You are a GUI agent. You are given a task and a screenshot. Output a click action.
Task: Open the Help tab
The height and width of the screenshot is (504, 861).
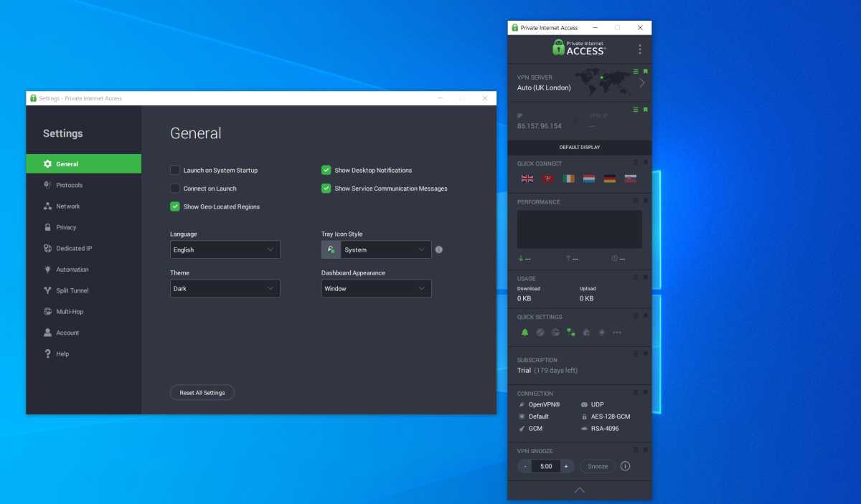click(x=84, y=353)
